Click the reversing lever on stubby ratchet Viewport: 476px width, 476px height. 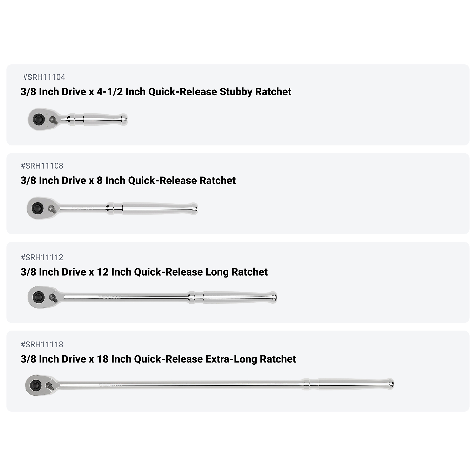click(53, 120)
